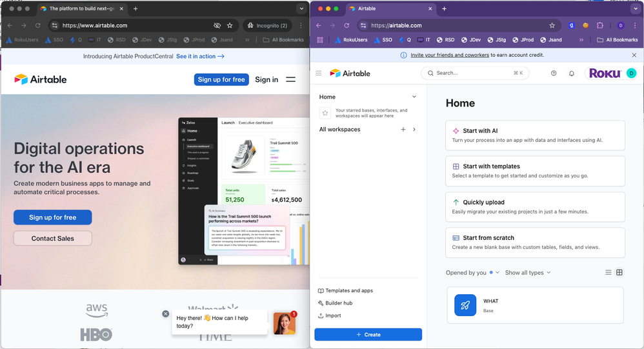Dismiss chat popup with X icon

(x=166, y=314)
